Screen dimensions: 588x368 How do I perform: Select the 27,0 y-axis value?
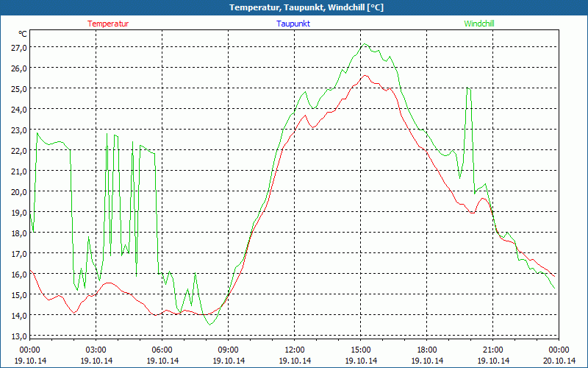point(19,47)
